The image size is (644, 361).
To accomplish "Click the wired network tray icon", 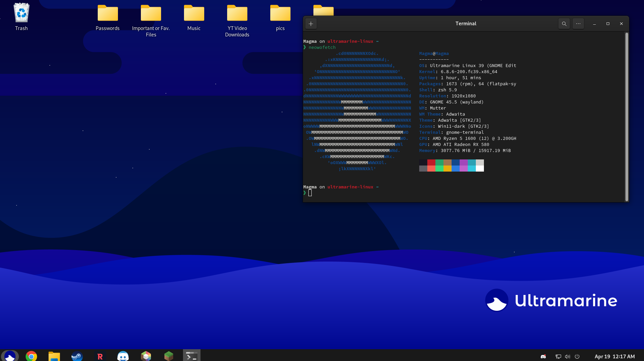I will [558, 357].
